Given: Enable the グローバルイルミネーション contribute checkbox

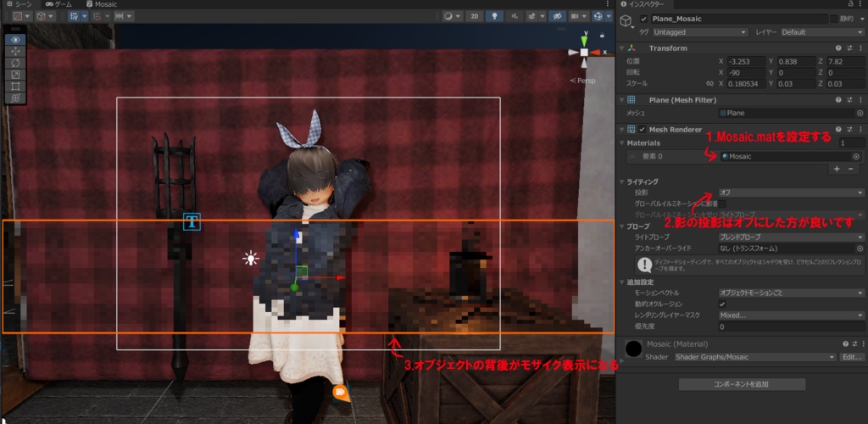Looking at the screenshot, I should pyautogui.click(x=722, y=204).
